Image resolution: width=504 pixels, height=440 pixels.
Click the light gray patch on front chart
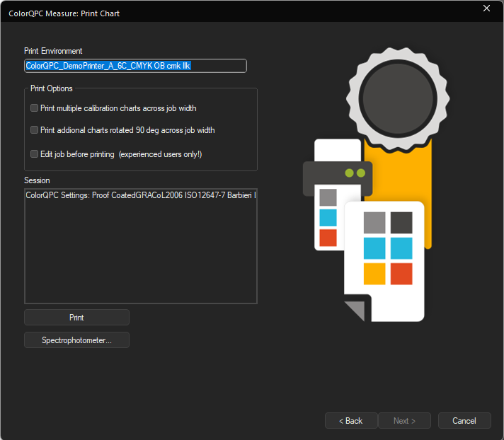[x=374, y=223]
